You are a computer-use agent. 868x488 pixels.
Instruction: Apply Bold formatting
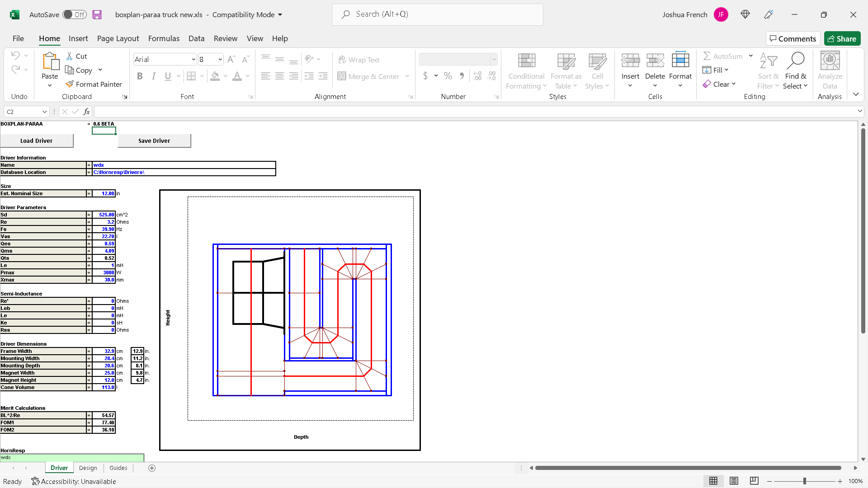tap(140, 76)
